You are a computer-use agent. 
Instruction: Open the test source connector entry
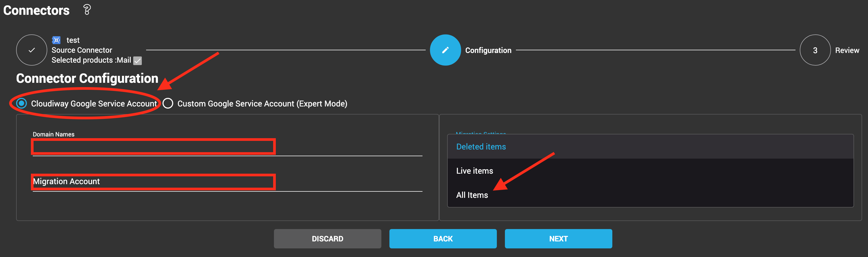click(x=73, y=40)
